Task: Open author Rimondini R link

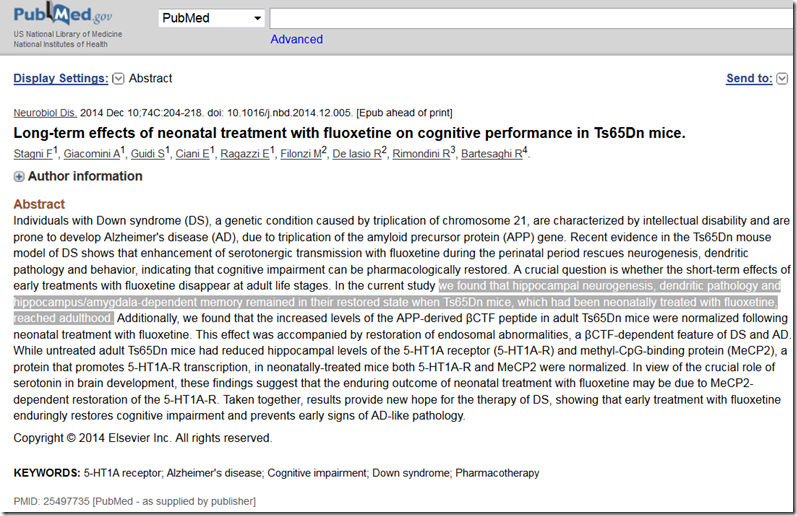Action: (x=421, y=154)
